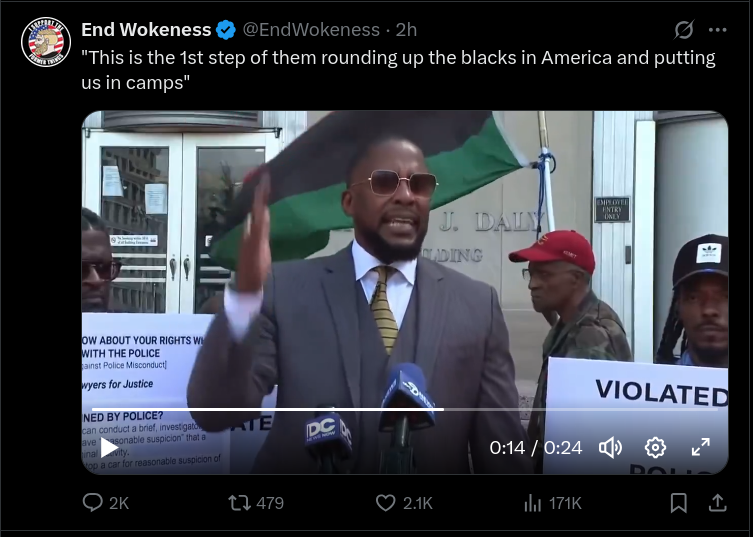Click the blue verified badge
753x537 pixels.
[226, 30]
